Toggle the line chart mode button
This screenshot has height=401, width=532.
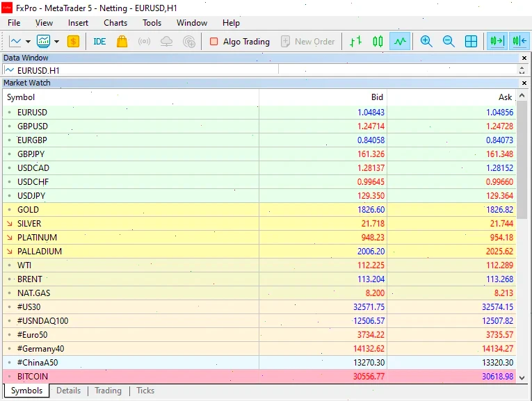click(400, 42)
